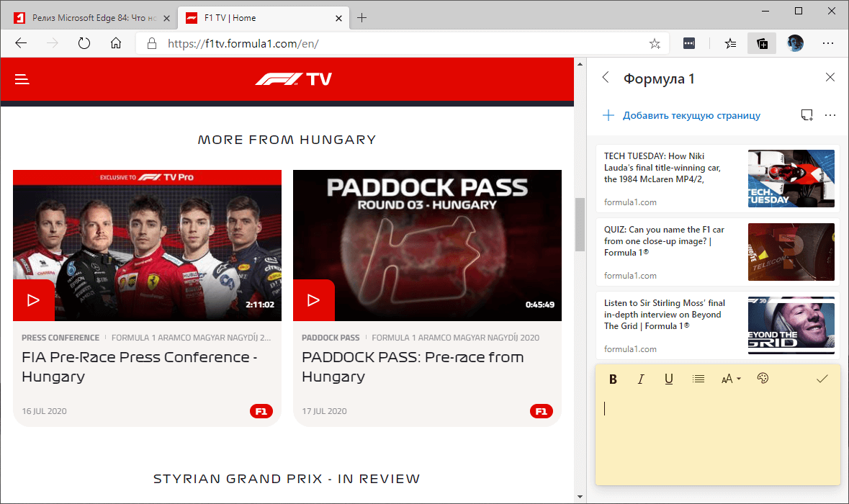
Task: Go back to all collections list
Action: pyautogui.click(x=606, y=78)
